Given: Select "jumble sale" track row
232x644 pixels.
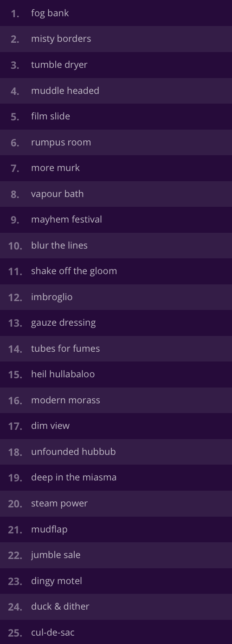Looking at the screenshot, I should pyautogui.click(x=116, y=555).
